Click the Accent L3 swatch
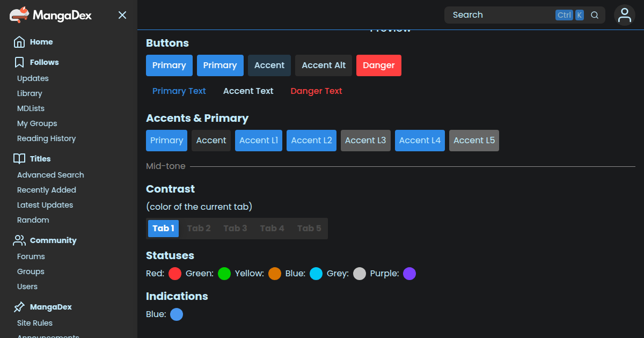Viewport: 644px width, 338px height. click(365, 141)
